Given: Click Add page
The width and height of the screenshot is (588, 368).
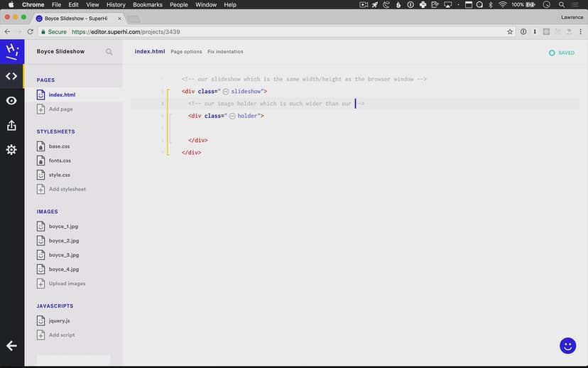Looking at the screenshot, I should click(60, 109).
